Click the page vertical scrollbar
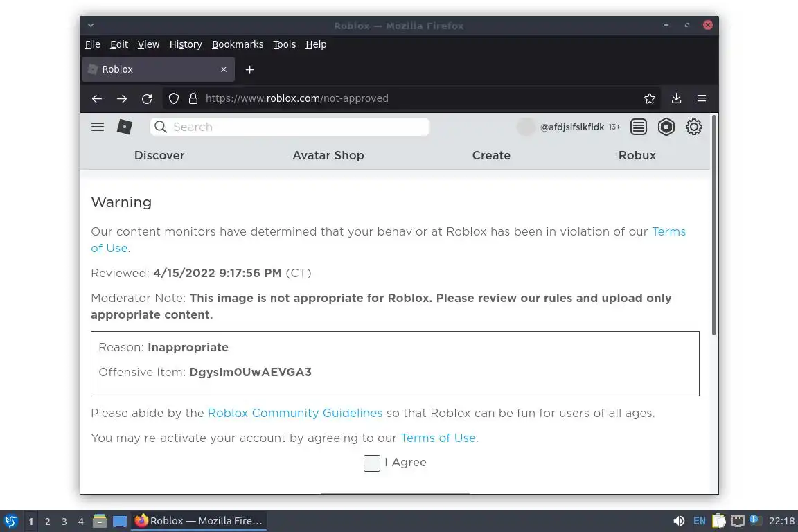The image size is (798, 532). pos(714,225)
